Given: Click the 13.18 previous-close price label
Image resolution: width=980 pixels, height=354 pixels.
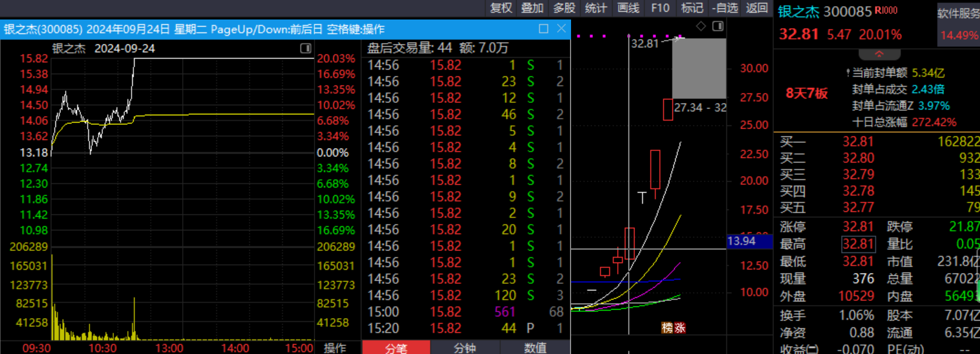Looking at the screenshot, I should [x=34, y=152].
